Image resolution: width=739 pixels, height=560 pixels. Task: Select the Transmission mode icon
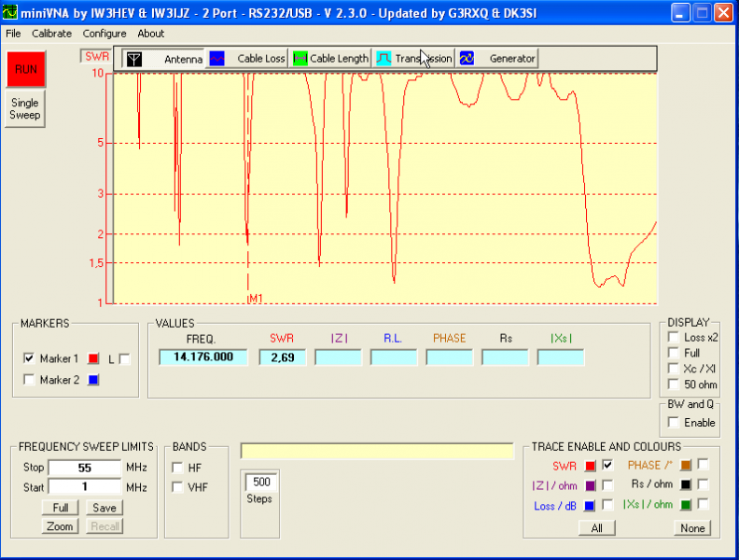383,59
